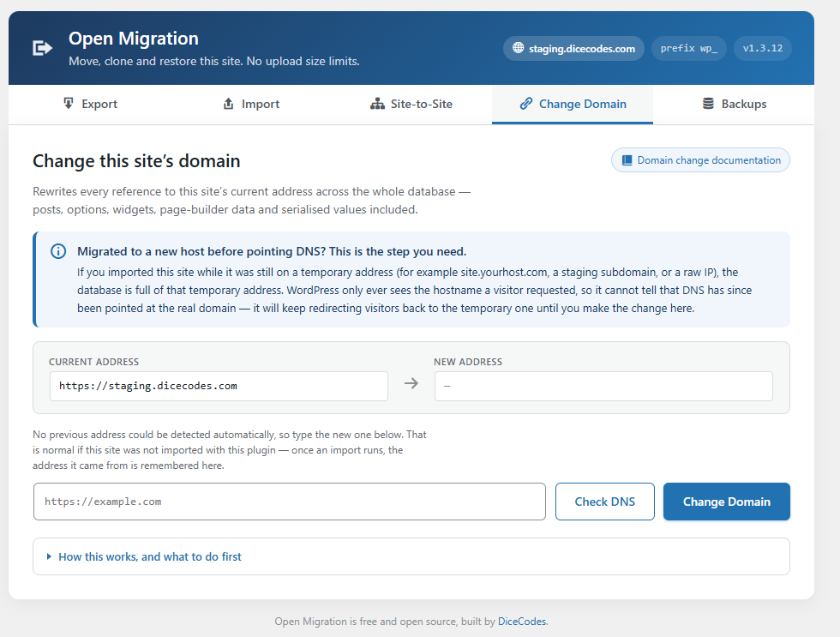Click the NEW ADDRESS label

tap(468, 362)
